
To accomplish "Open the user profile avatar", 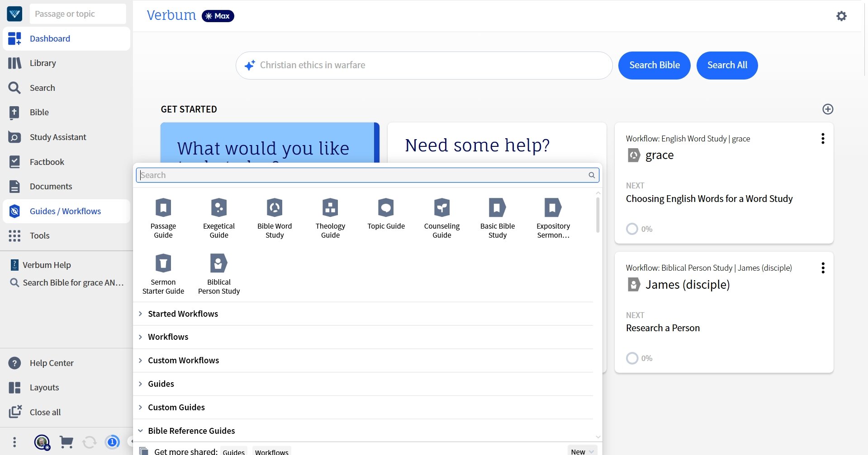I will pyautogui.click(x=42, y=442).
